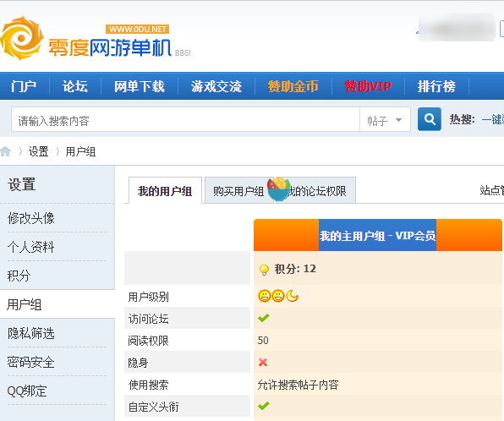Open 修改头像 in settings sidebar
The image size is (504, 421).
(x=30, y=218)
